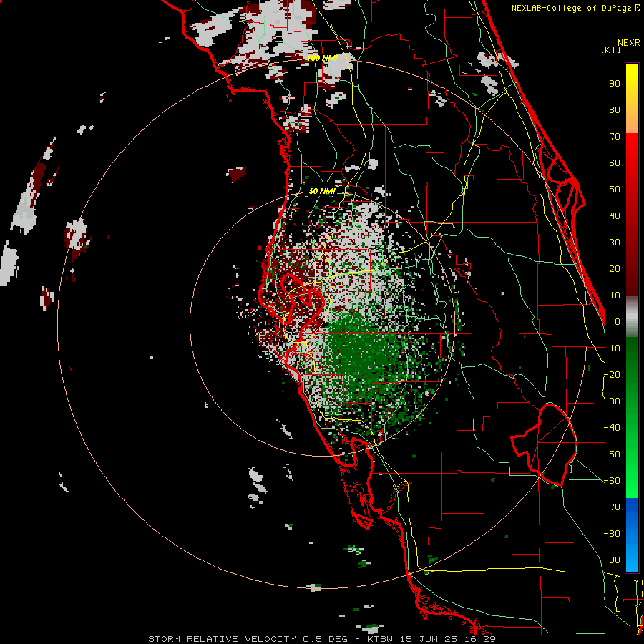The height and width of the screenshot is (644, 644).
Task: Click the NEXR label above the scale
Action: (629, 43)
